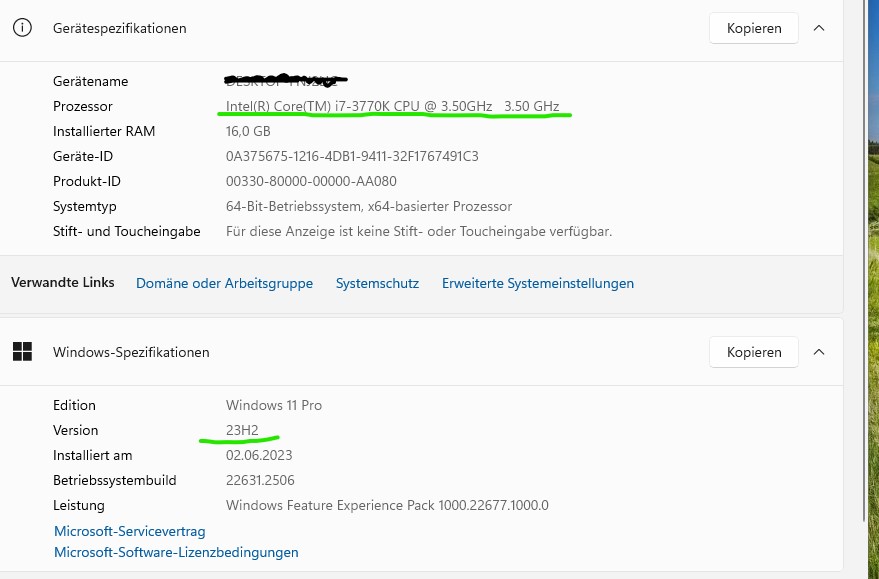Copy the device specifications with Kopieren
879x579 pixels.
point(753,28)
